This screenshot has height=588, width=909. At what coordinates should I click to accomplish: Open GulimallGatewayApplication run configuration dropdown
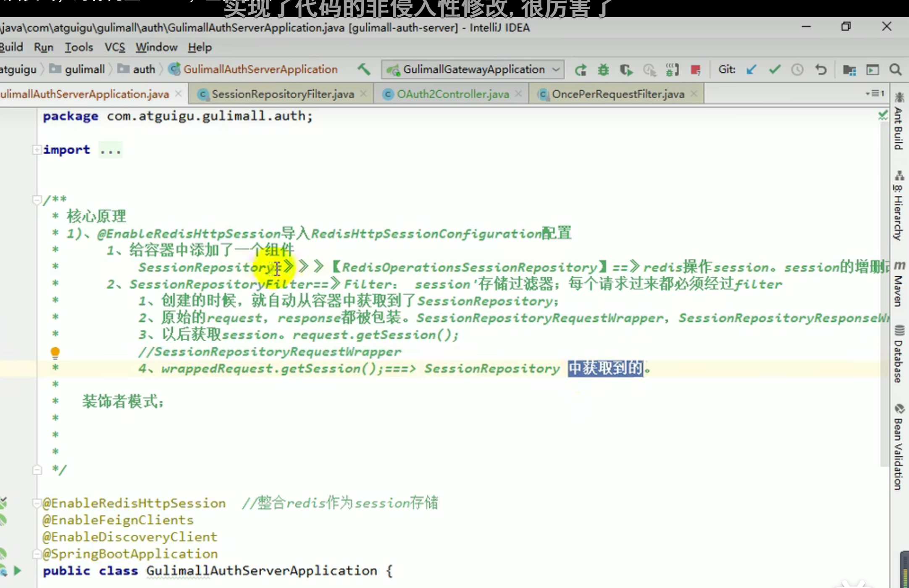coord(473,69)
